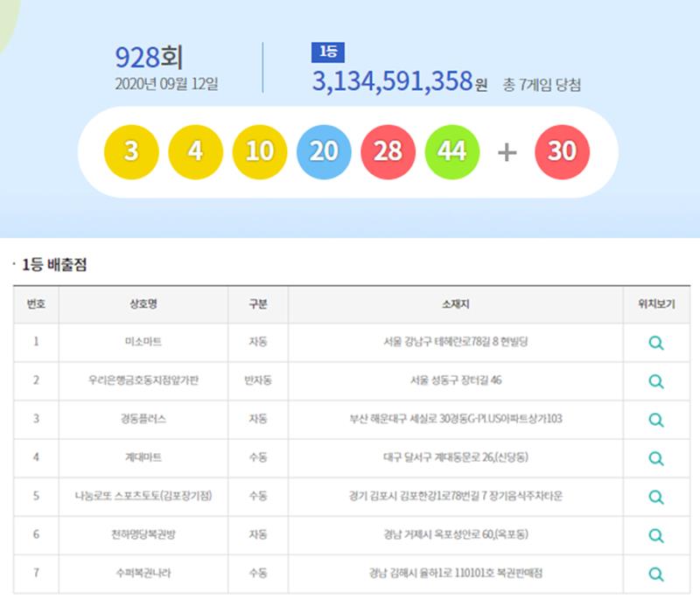Click the green ball number 44

point(451,151)
